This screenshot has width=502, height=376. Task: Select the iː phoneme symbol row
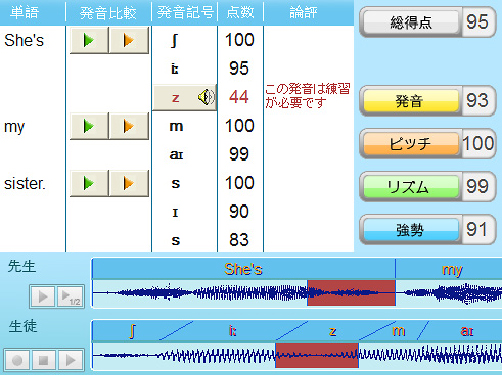175,69
